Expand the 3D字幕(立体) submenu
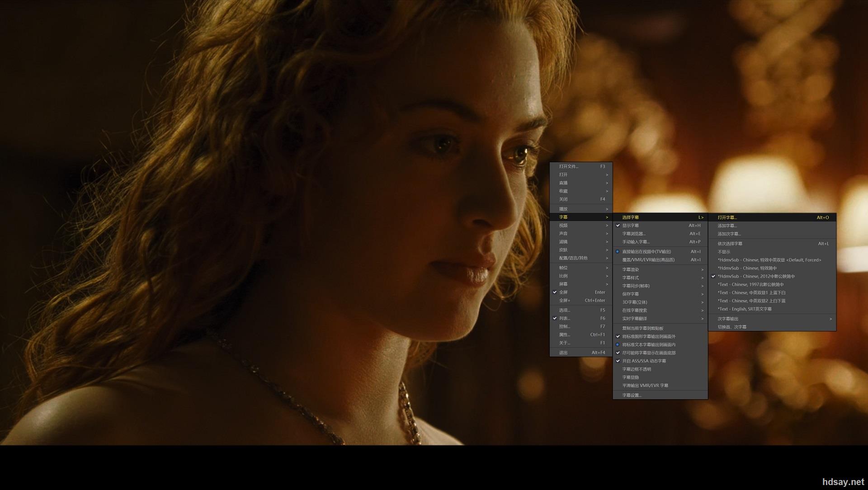The height and width of the screenshot is (490, 868). (x=660, y=302)
